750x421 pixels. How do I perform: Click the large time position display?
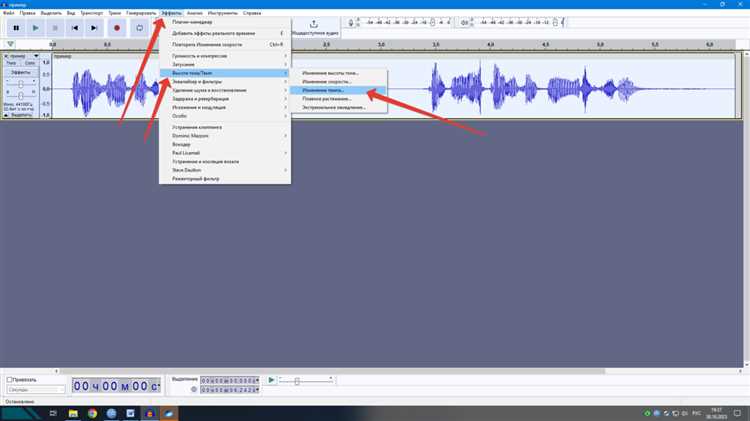click(116, 386)
